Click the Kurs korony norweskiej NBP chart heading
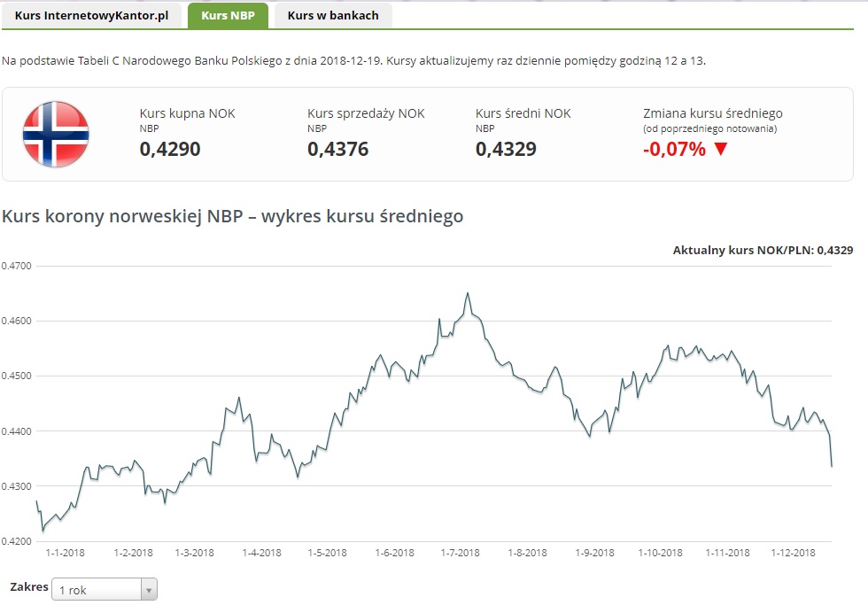Screen dimensions: 868x605 click(233, 216)
